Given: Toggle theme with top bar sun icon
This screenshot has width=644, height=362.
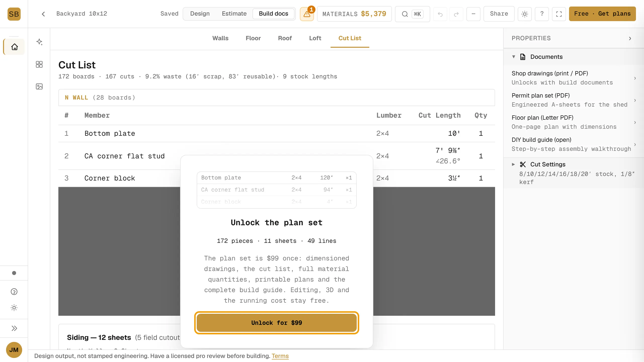Looking at the screenshot, I should click(525, 14).
